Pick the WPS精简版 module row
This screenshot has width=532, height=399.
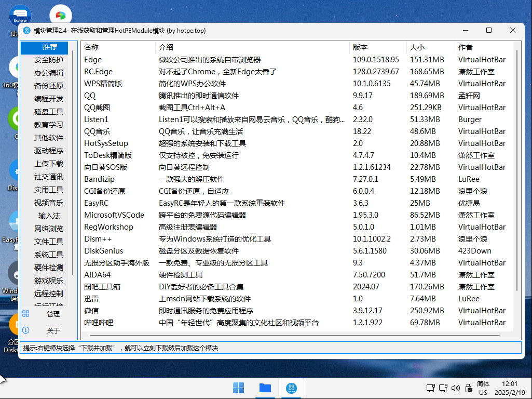click(x=297, y=84)
